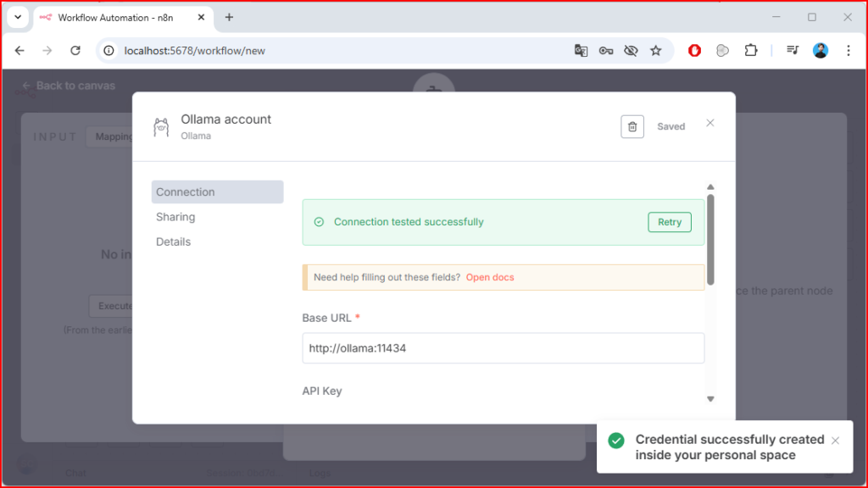Open the media controls icon
The image size is (868, 488).
(793, 51)
